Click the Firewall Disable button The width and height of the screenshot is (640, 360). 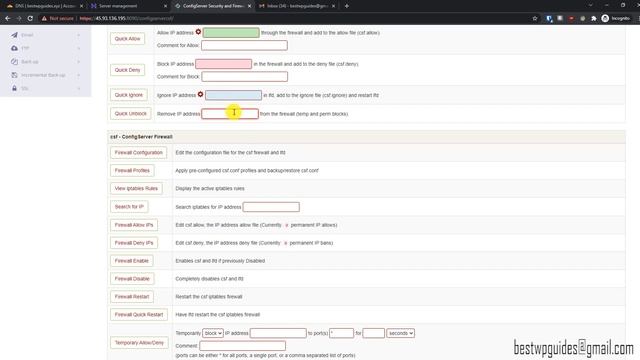tap(132, 278)
